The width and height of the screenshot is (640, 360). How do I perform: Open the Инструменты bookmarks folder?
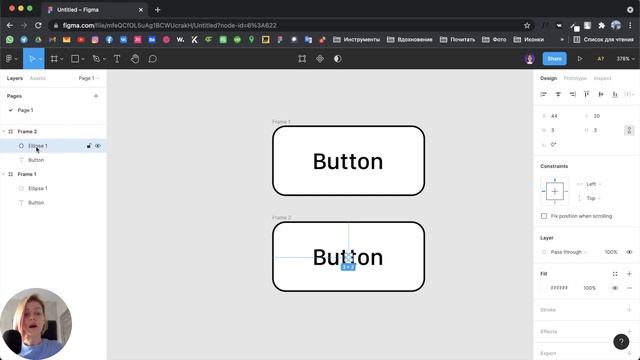[x=356, y=40]
